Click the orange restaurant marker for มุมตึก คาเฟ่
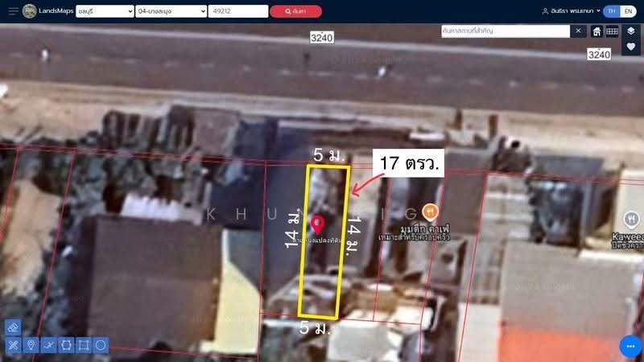Image resolution: width=644 pixels, height=362 pixels. pos(430,212)
